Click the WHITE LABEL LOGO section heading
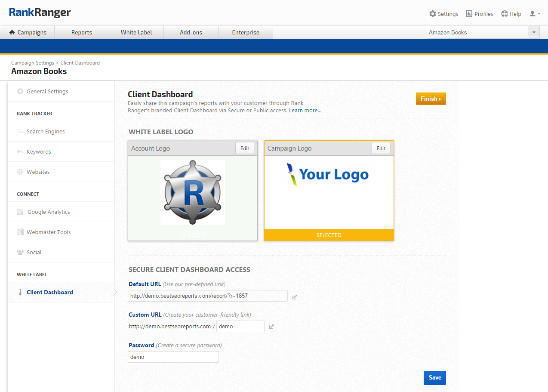 161,132
